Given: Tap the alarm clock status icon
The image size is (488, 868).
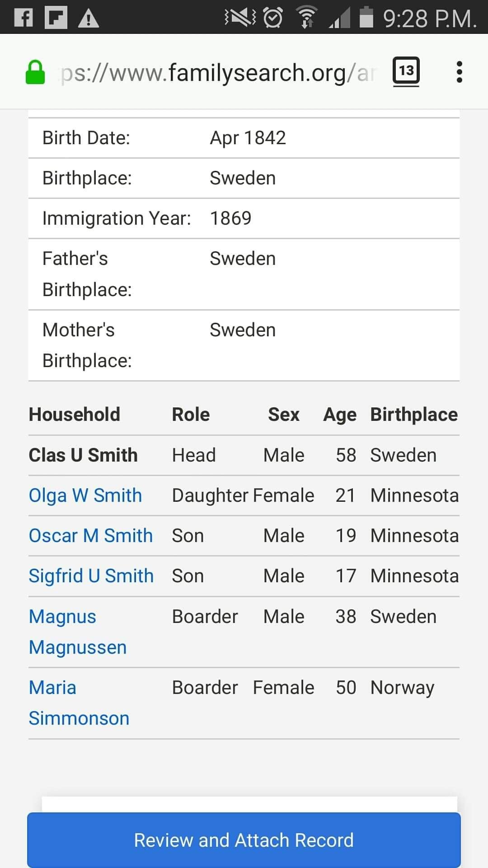Looking at the screenshot, I should 273,18.
